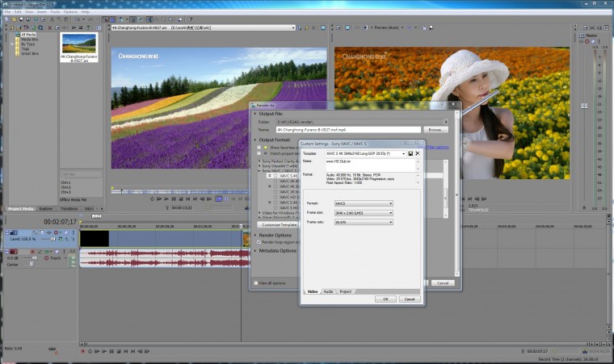Click the Browse button
Viewport: 614px width, 364px height.
coord(435,129)
